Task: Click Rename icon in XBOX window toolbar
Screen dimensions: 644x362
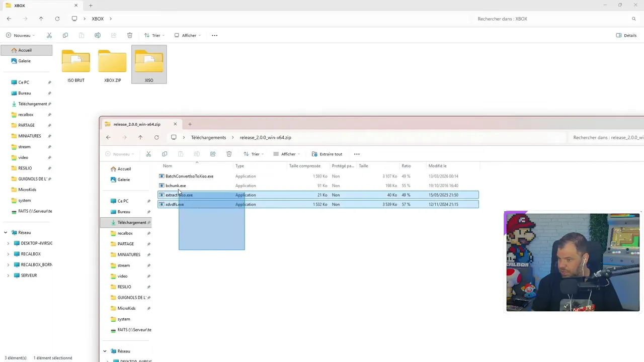Action: (98, 35)
